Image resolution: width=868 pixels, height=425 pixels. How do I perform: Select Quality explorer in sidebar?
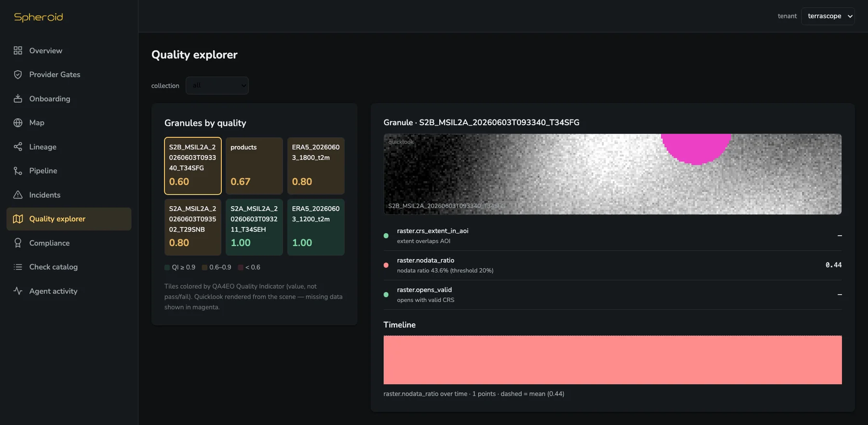click(x=69, y=219)
